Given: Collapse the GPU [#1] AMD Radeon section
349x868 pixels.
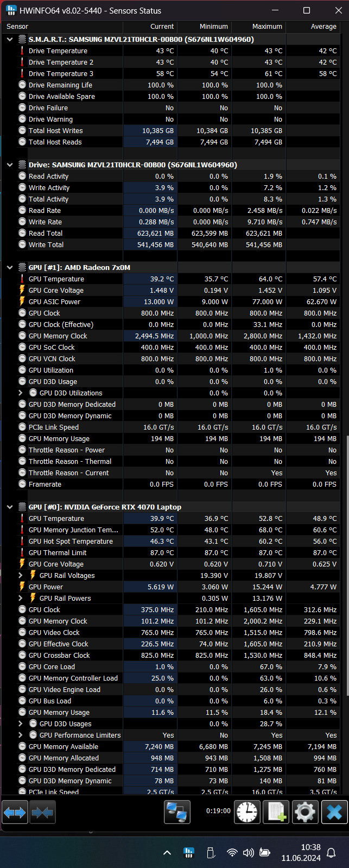Looking at the screenshot, I should pos(10,268).
